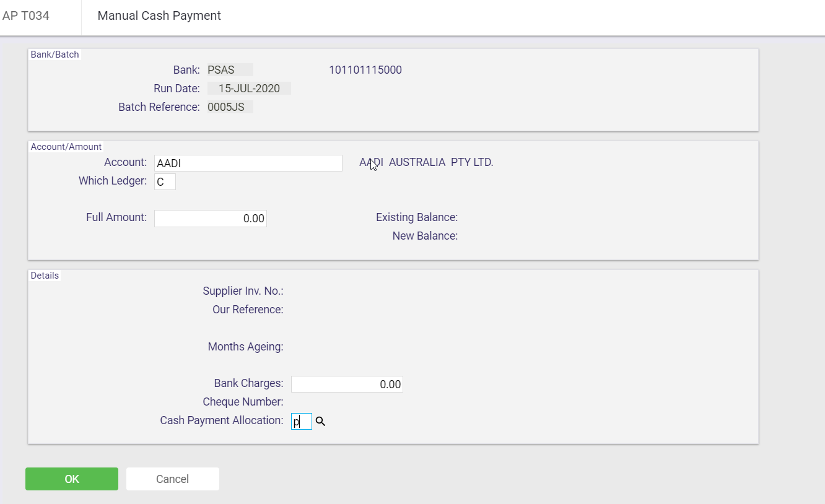825x504 pixels.
Task: Click Batch Reference value 0005JS
Action: 230,107
